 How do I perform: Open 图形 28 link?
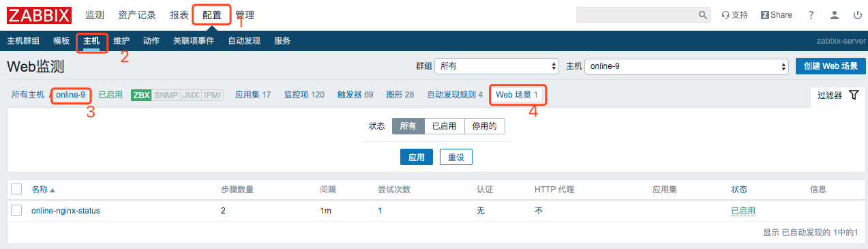click(x=400, y=95)
